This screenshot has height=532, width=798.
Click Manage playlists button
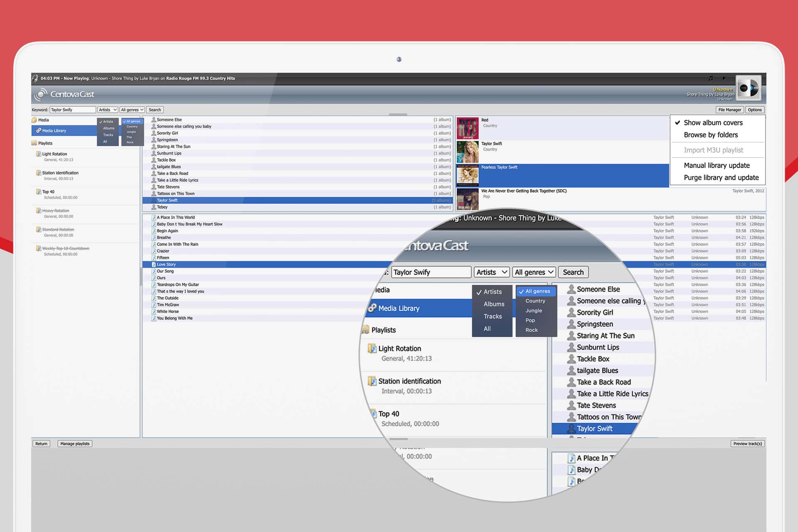coord(75,443)
